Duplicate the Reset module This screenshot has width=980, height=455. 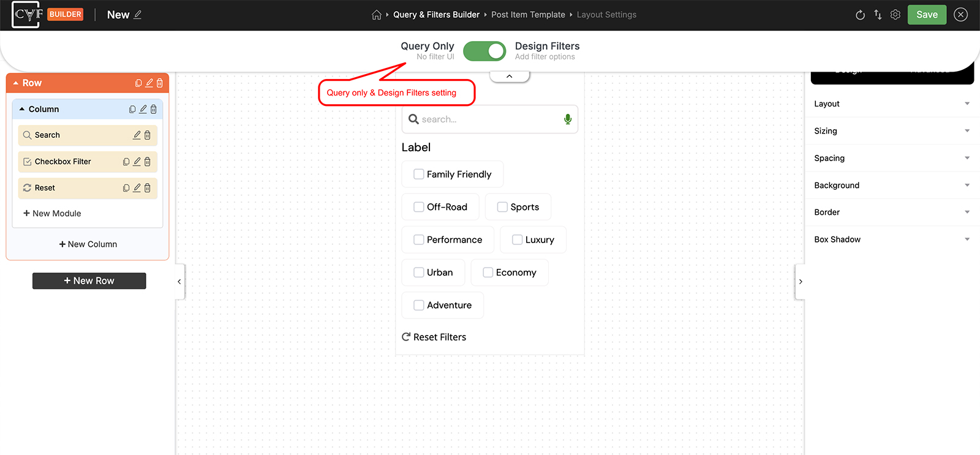[126, 188]
